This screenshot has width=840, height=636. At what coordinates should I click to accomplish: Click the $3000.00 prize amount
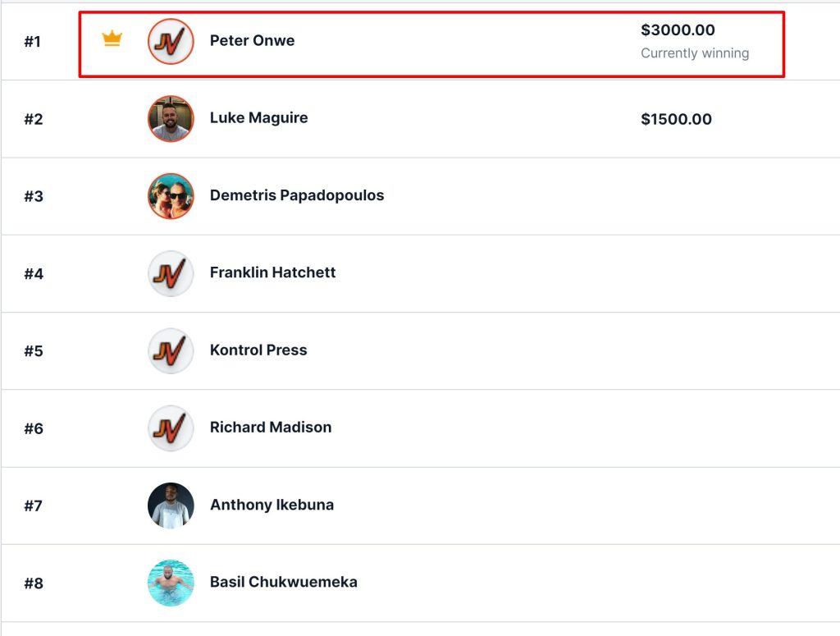coord(678,30)
